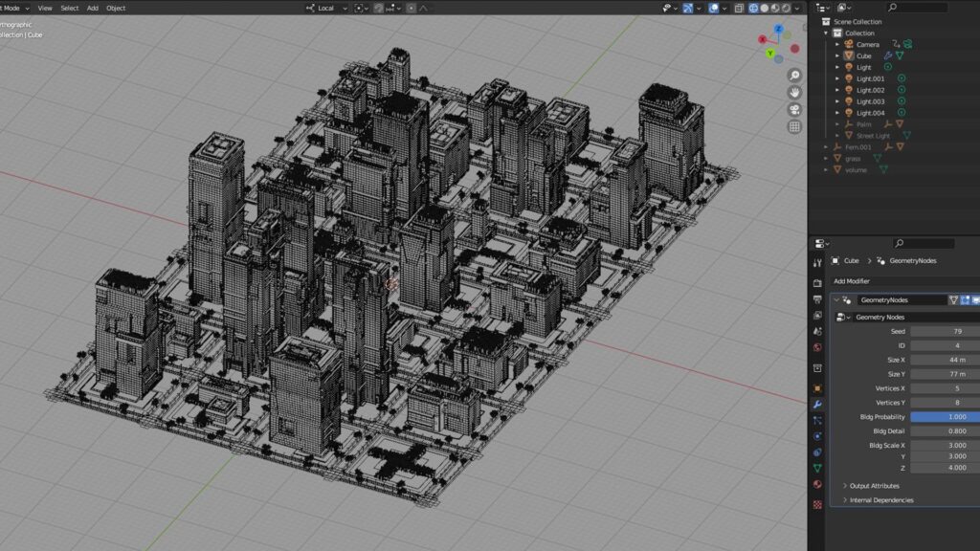Screen dimensions: 980x551
Task: Expand the Cube object in the outliner
Action: click(x=837, y=55)
